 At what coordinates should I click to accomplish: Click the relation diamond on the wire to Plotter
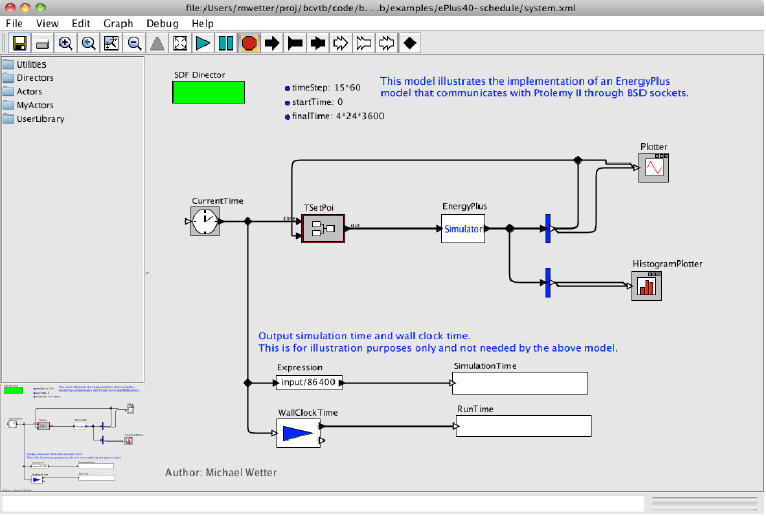[x=578, y=160]
